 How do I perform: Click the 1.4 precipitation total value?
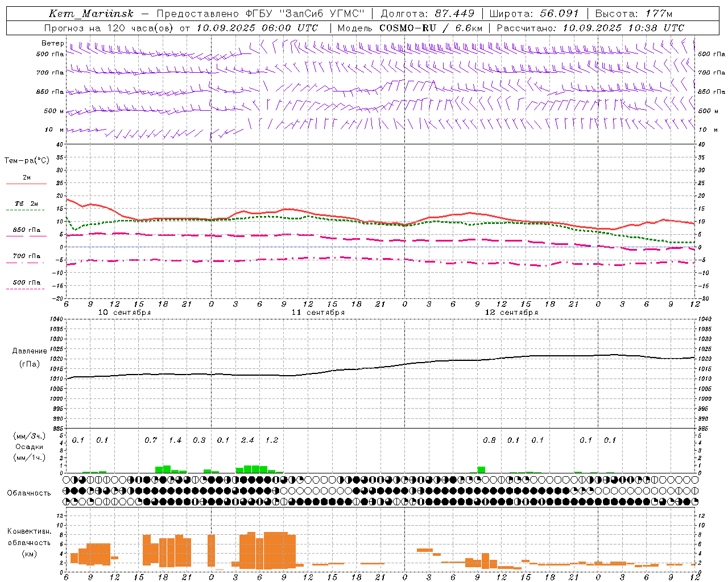[175, 440]
